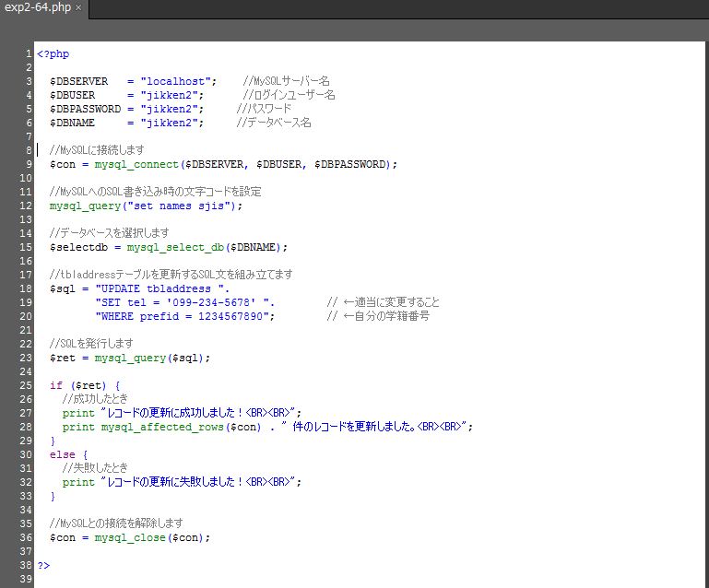Click the $DBUSER variable declaration
This screenshot has width=709, height=588.
pos(72,95)
